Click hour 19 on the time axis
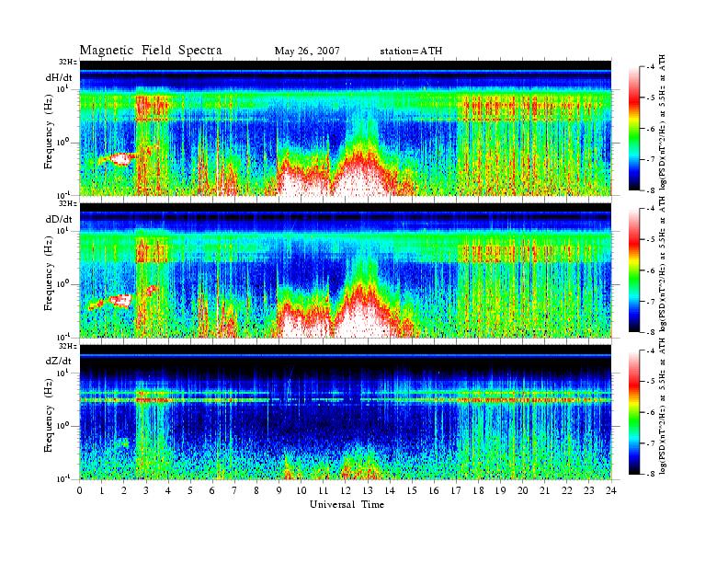The image size is (728, 563). [500, 491]
